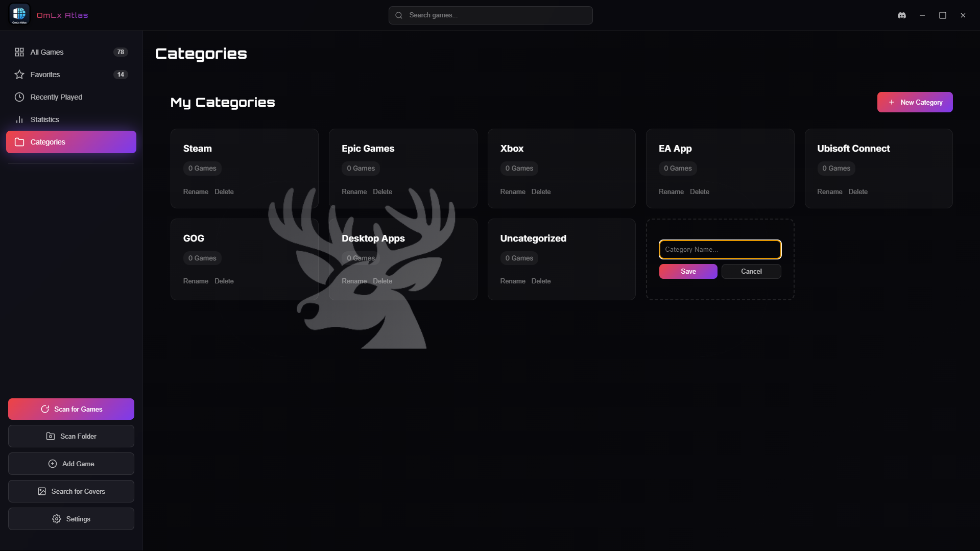Open the Scan Folder option
980x551 pixels.
[x=71, y=436]
